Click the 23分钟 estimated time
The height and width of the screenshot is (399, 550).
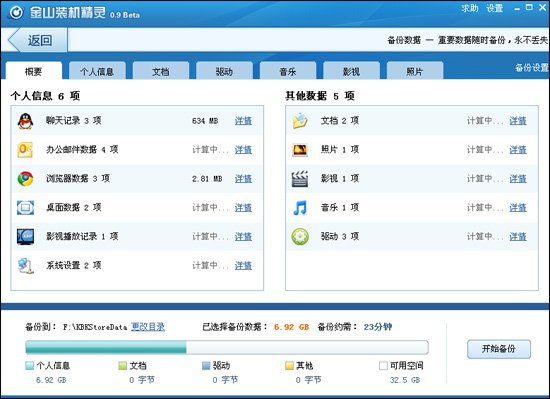coord(378,327)
